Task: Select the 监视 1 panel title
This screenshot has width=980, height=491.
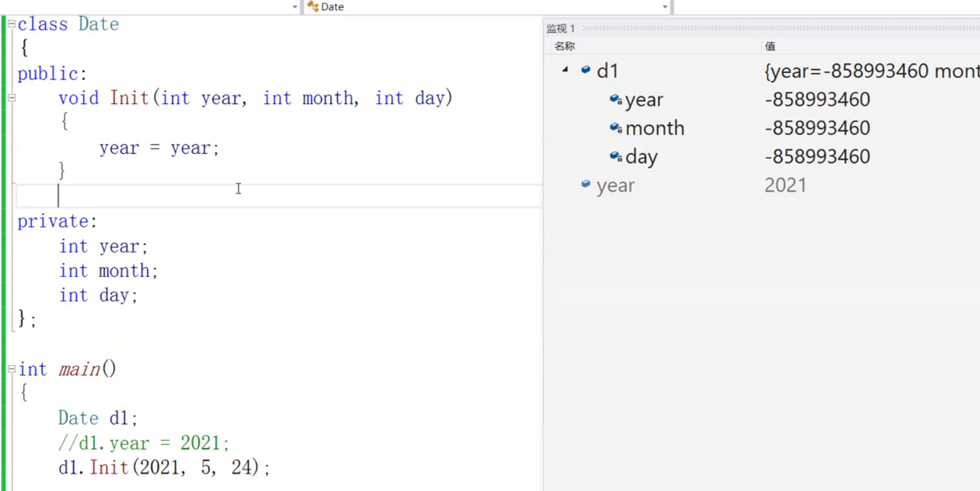Action: point(560,28)
